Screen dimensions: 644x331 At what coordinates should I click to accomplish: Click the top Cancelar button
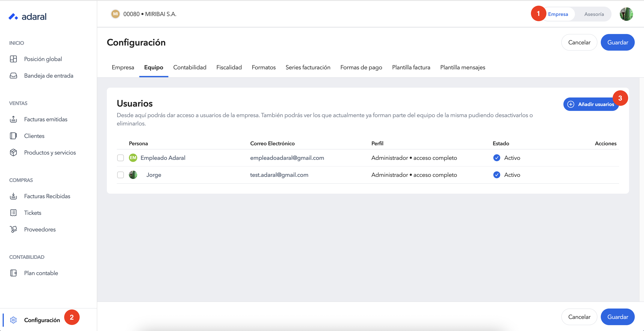[579, 42]
